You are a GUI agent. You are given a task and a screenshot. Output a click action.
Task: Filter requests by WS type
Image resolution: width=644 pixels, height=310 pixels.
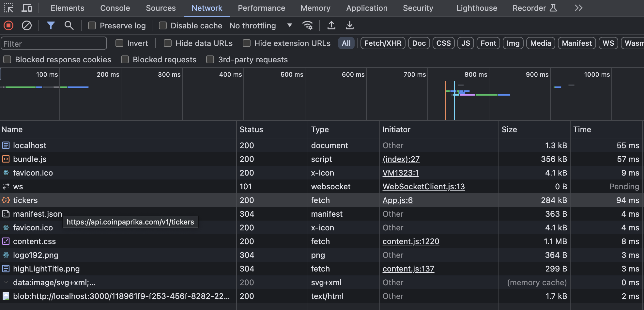[x=608, y=43]
